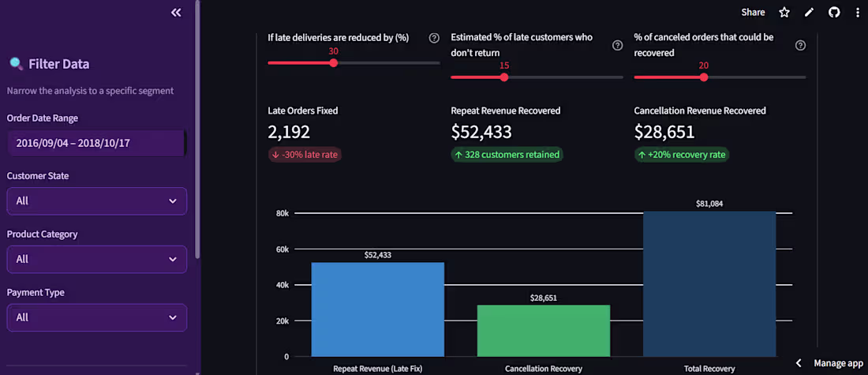868x375 pixels.
Task: Click the Filter Data sidebar heading
Action: (58, 64)
